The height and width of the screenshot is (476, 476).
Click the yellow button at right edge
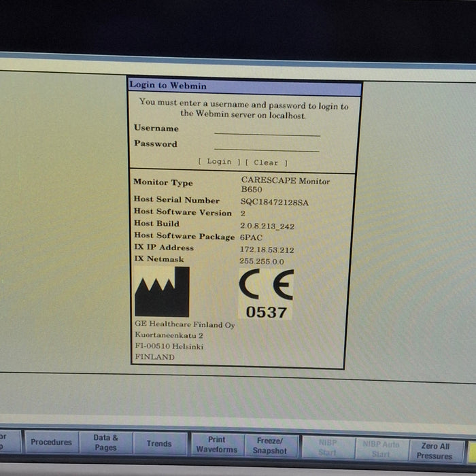pos(471,451)
